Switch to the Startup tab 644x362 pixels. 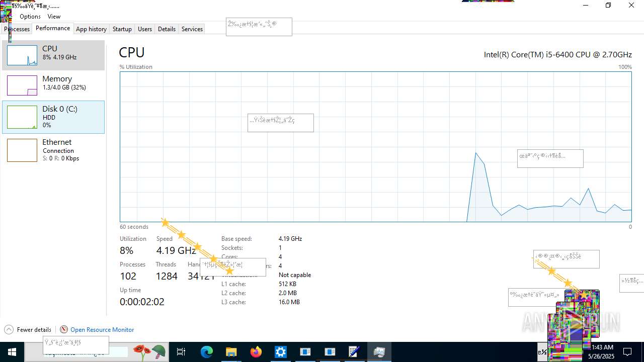pos(122,29)
